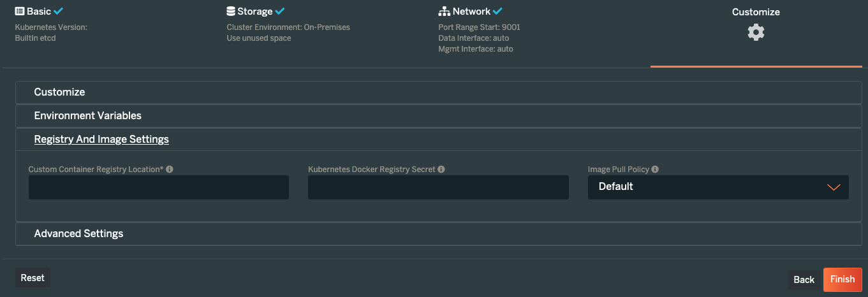The width and height of the screenshot is (868, 297).
Task: Click the Basic step list icon
Action: (20, 11)
